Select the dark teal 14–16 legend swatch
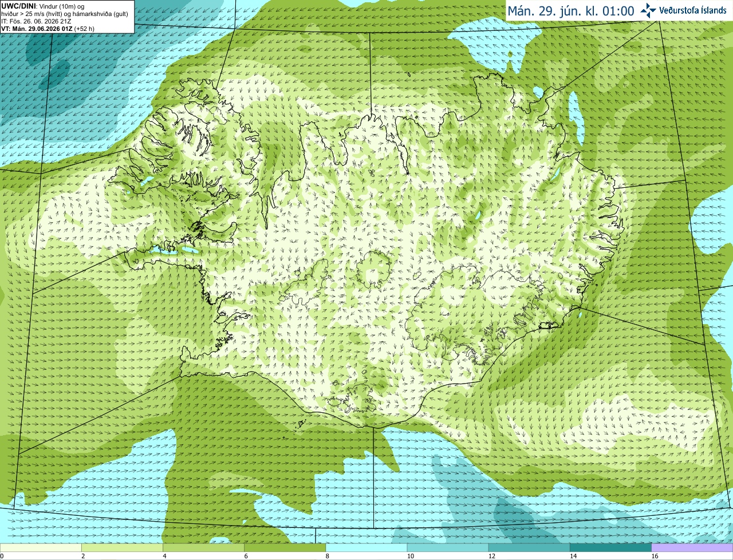This screenshot has height=560, width=733. tap(611, 548)
